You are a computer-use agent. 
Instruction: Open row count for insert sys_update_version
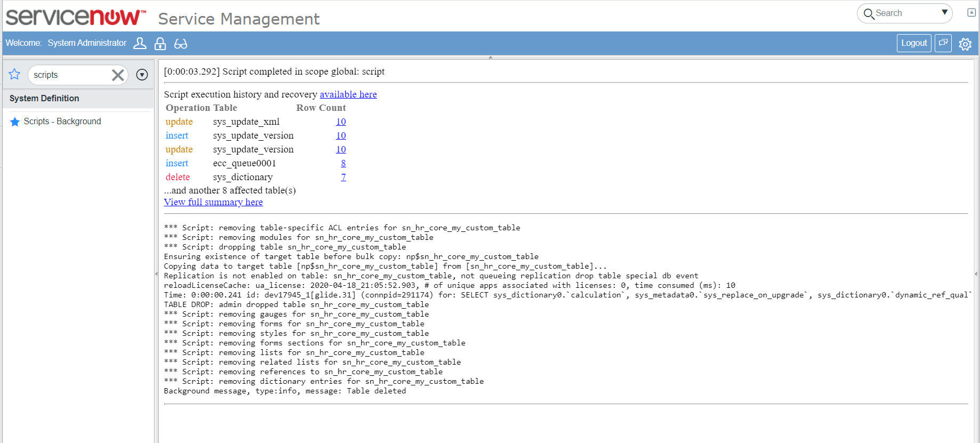pyautogui.click(x=341, y=135)
